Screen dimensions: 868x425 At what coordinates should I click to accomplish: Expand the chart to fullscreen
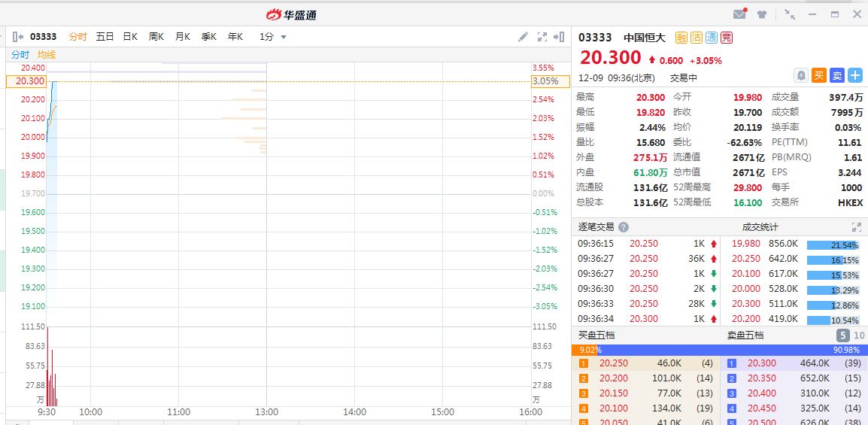(x=542, y=37)
